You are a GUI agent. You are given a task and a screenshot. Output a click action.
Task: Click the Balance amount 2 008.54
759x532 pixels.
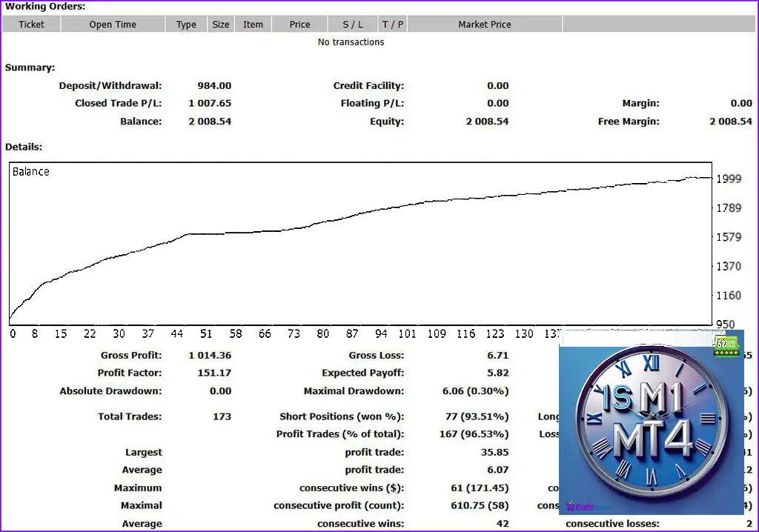210,122
